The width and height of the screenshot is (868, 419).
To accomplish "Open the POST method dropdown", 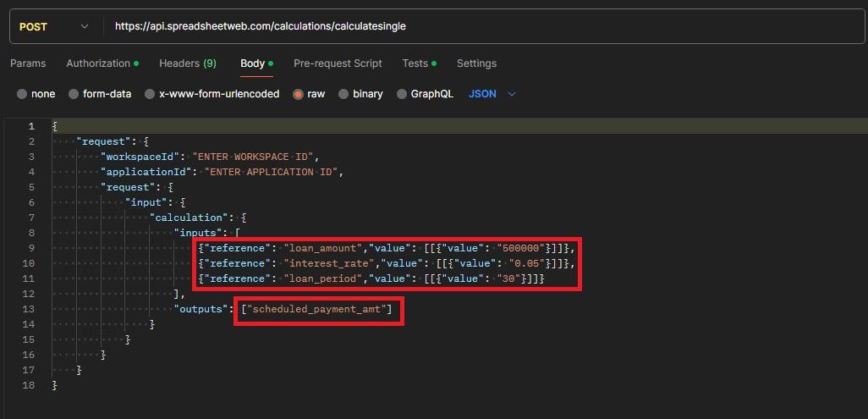I will 53,26.
